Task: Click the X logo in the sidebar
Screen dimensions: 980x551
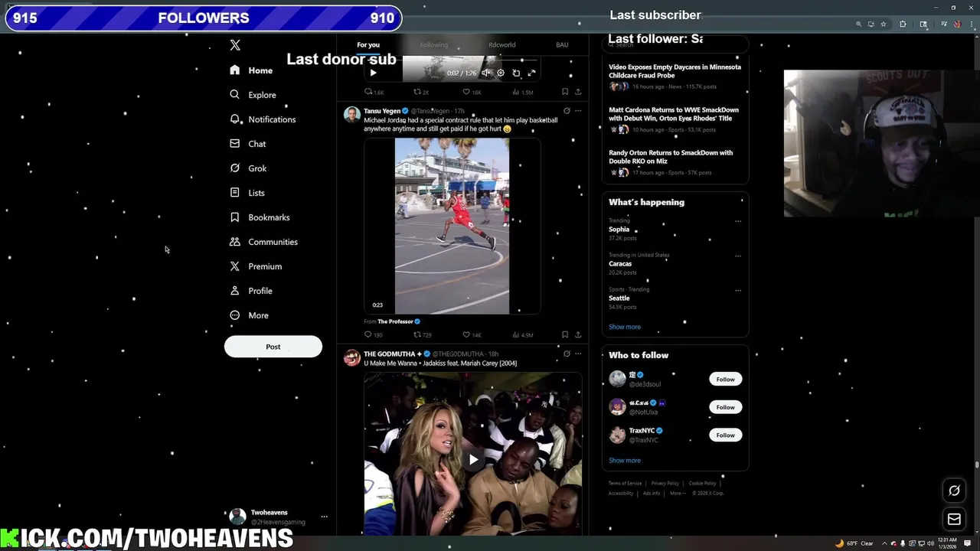Action: pyautogui.click(x=235, y=45)
